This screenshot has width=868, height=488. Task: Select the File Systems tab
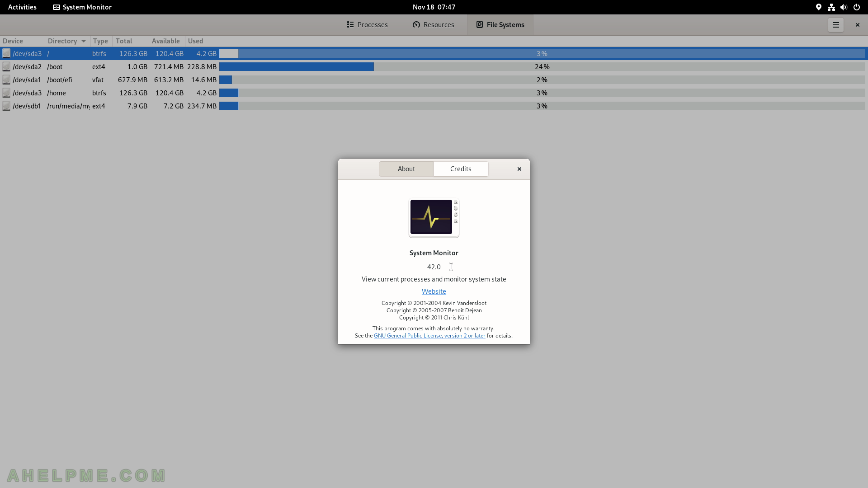point(500,25)
